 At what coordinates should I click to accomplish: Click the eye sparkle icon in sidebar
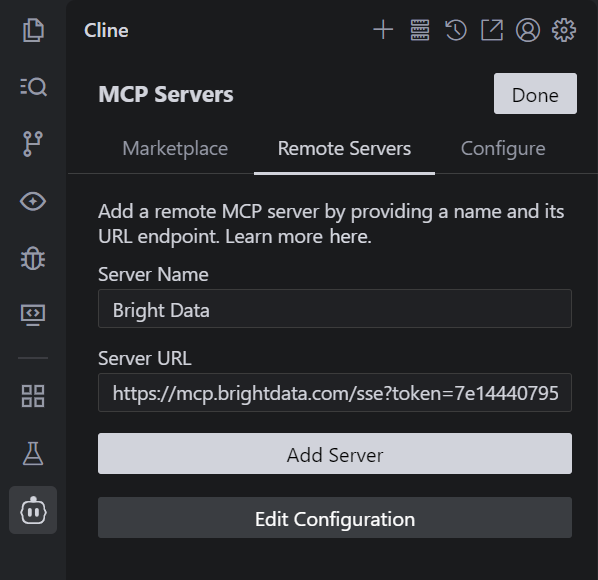coord(33,201)
